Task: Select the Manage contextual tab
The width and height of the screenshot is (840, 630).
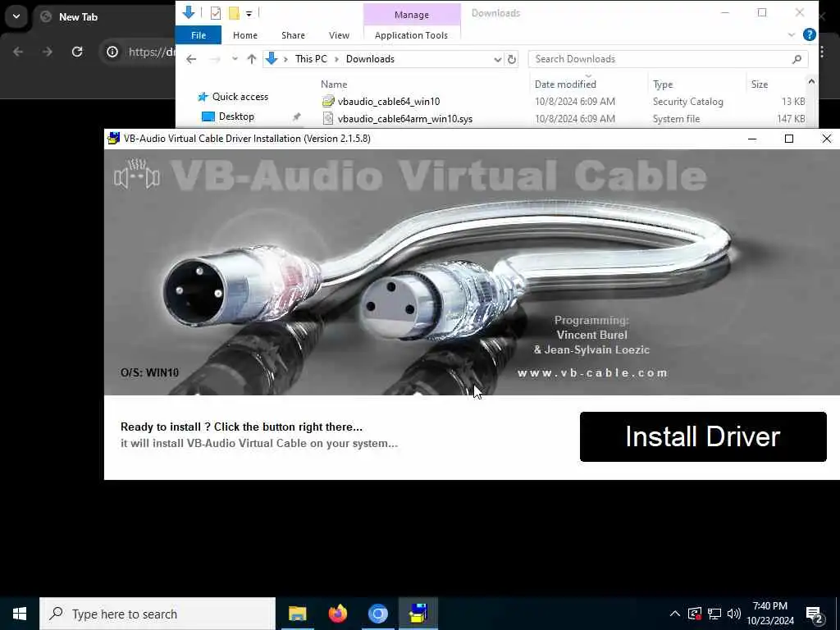Action: point(412,15)
